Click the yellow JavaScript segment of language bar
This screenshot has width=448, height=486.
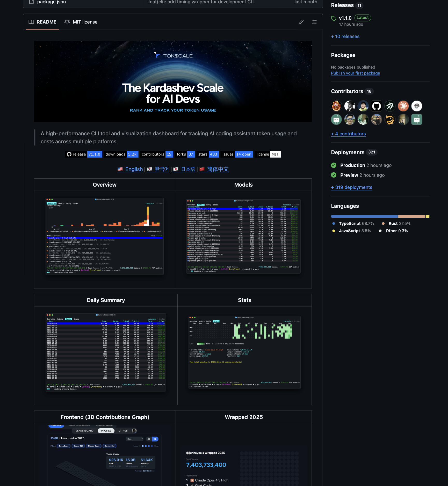click(x=427, y=216)
